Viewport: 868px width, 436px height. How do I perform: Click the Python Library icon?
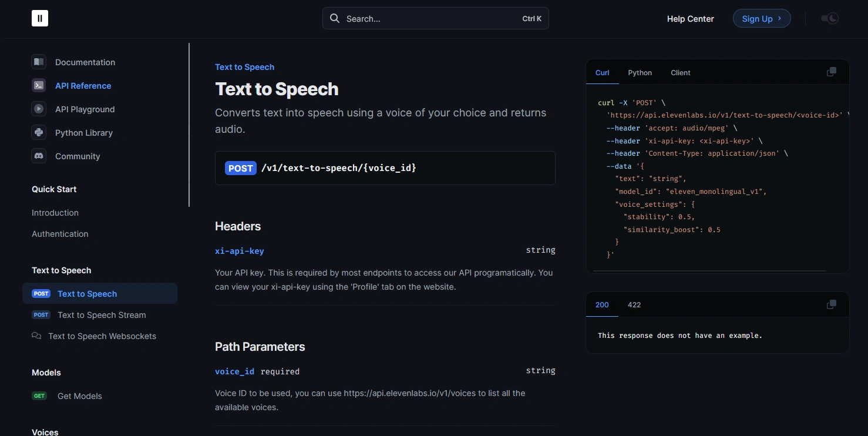pyautogui.click(x=39, y=132)
